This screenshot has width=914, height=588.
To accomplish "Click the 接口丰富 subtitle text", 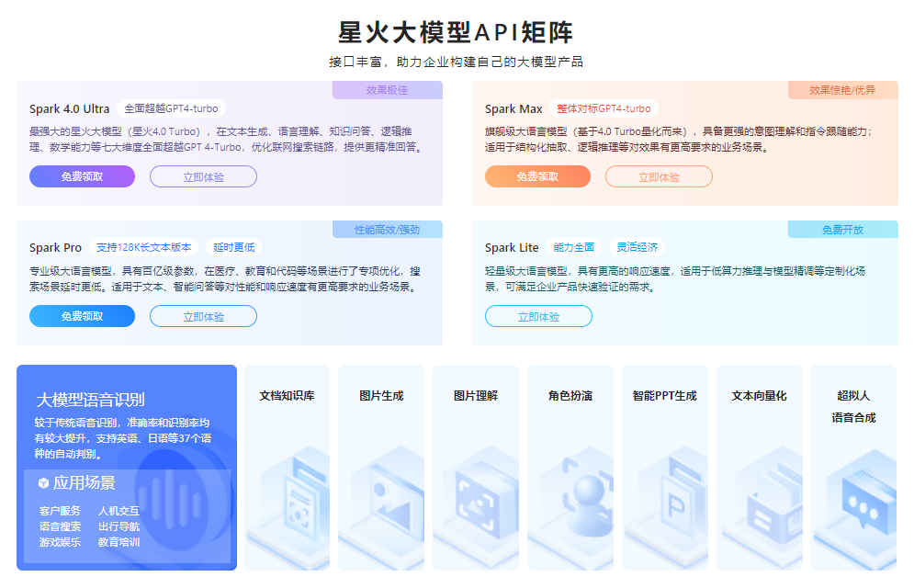I will point(355,62).
